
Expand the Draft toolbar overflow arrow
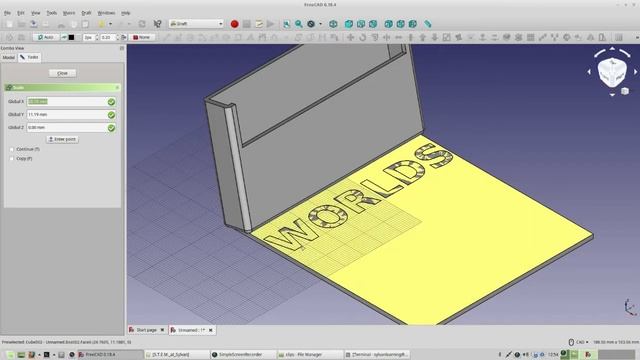tap(637, 37)
